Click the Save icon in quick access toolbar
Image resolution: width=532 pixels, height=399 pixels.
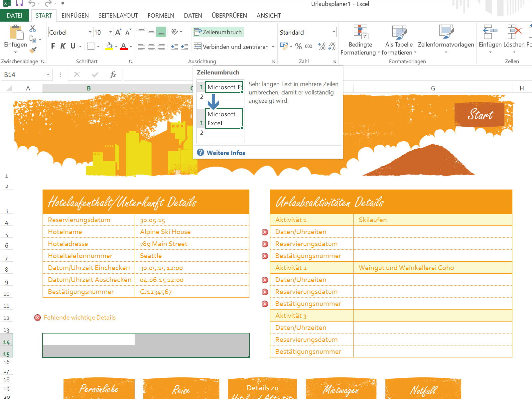19,4
